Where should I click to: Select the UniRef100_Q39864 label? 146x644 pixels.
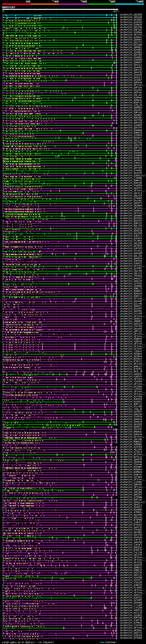[131, 32]
